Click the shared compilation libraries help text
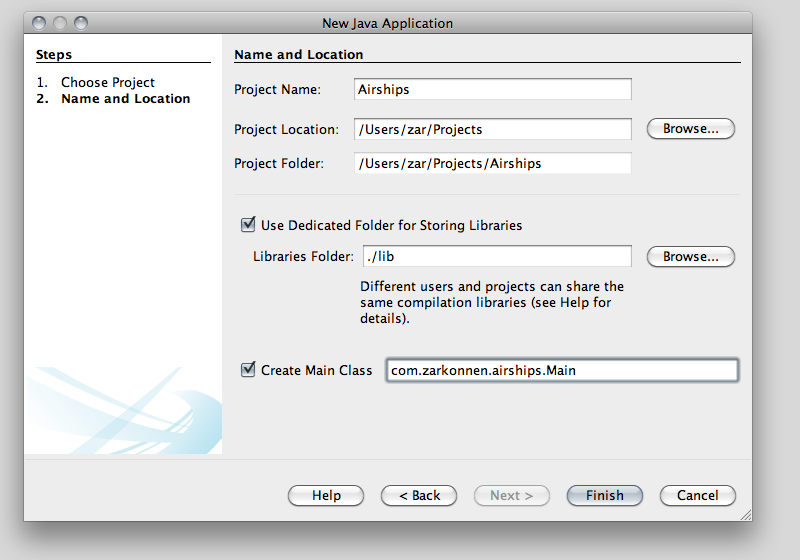Screen dimensions: 800x560 (x=492, y=302)
